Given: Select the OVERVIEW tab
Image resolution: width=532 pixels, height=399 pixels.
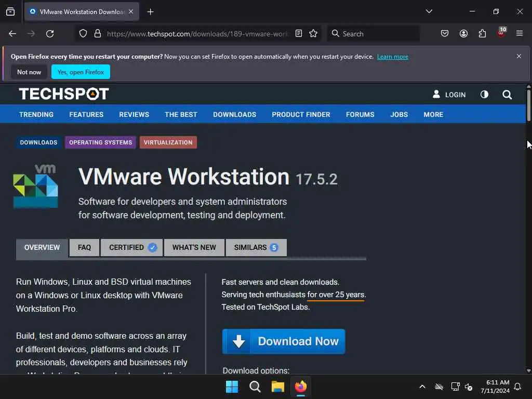Looking at the screenshot, I should tap(42, 248).
